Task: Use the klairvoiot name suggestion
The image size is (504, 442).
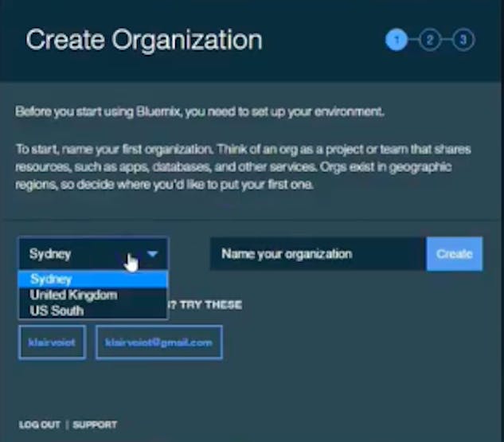Action: coord(52,342)
